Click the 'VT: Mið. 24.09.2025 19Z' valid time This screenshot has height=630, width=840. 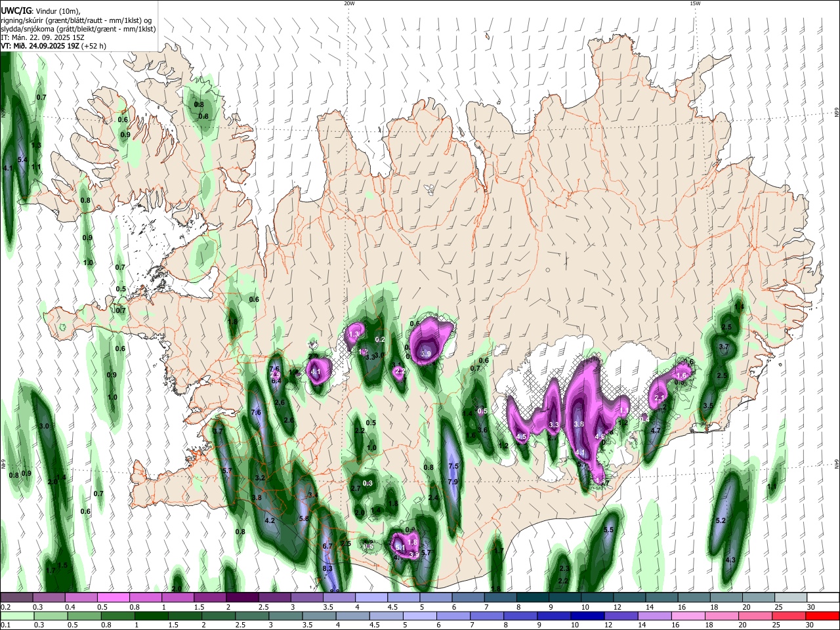click(39, 46)
